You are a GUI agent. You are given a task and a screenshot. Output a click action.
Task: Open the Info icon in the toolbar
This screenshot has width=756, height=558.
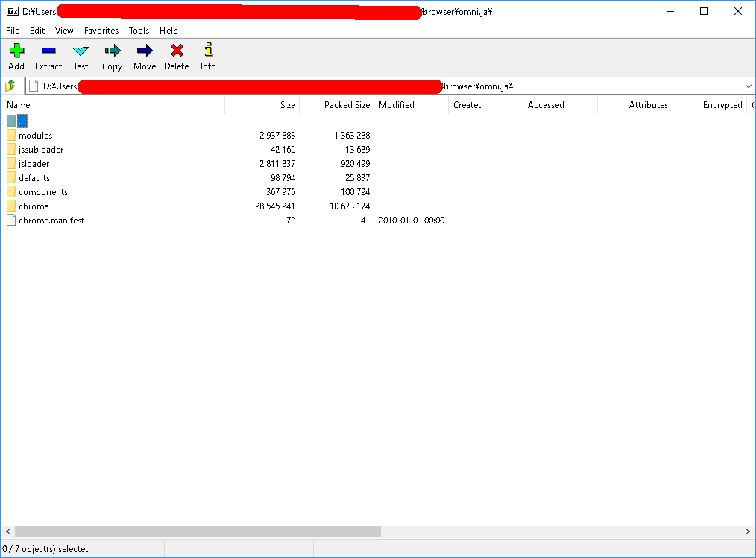click(208, 50)
